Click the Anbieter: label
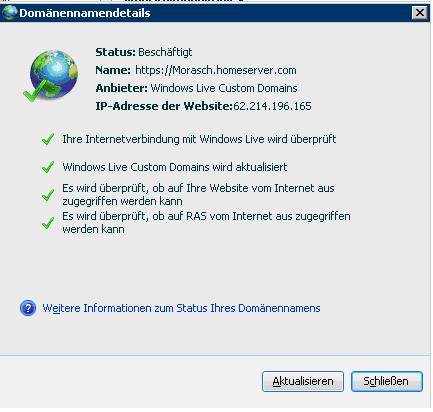This screenshot has height=412, width=433. click(121, 88)
